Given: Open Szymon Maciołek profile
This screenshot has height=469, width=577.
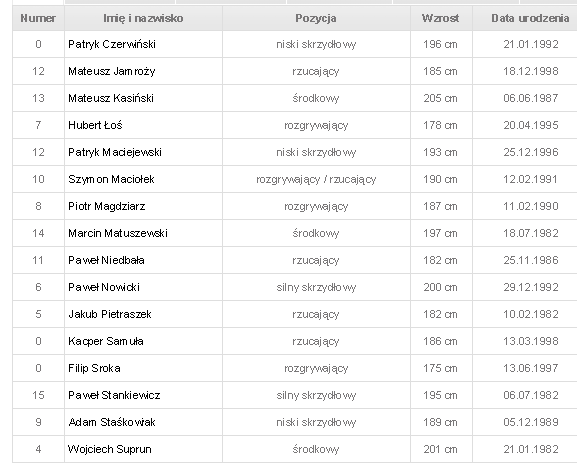Looking at the screenshot, I should [111, 179].
